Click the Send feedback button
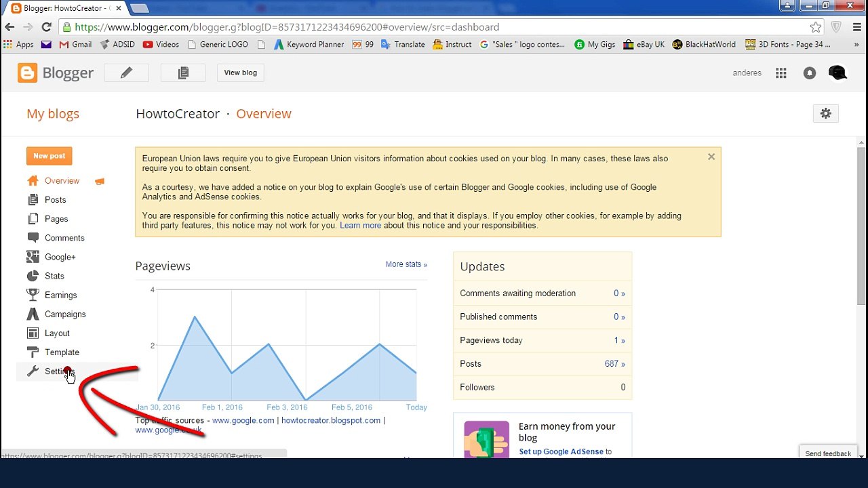 click(828, 453)
